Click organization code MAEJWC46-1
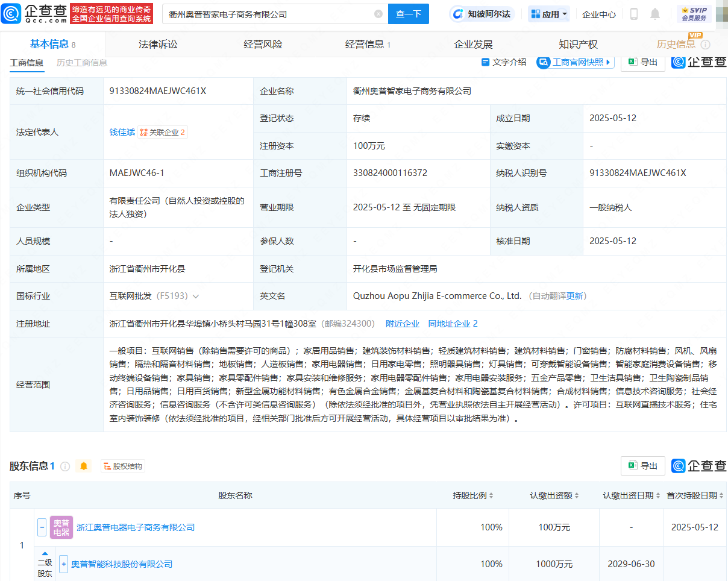 pyautogui.click(x=137, y=173)
